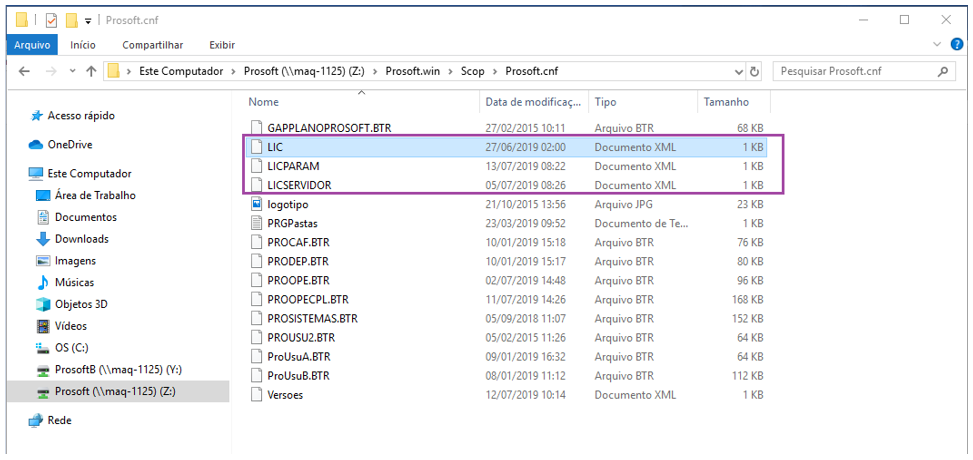Select file PROOPE.BTR
The image size is (973, 460).
pos(298,280)
